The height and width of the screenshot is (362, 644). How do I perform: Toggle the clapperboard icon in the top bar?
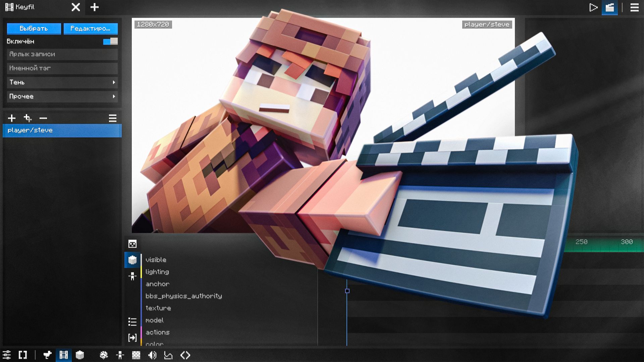(609, 7)
